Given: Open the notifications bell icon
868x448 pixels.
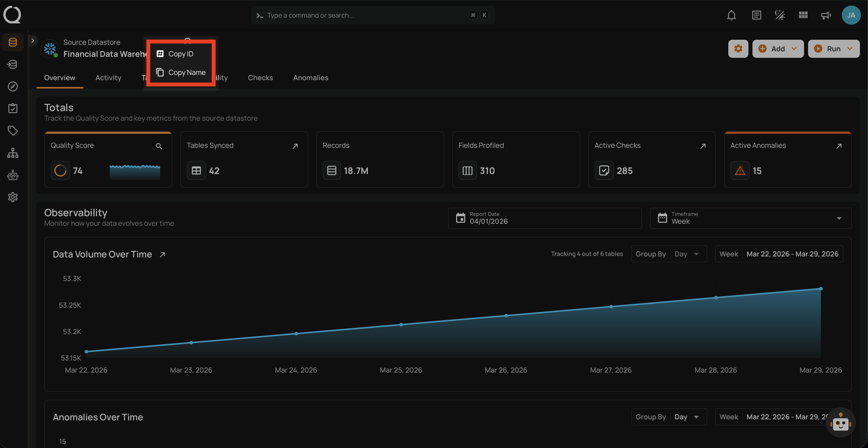Looking at the screenshot, I should (x=731, y=15).
